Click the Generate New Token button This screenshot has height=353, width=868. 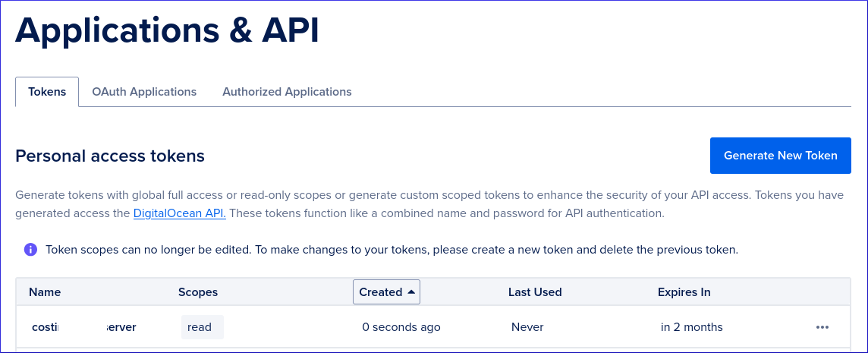pos(781,156)
